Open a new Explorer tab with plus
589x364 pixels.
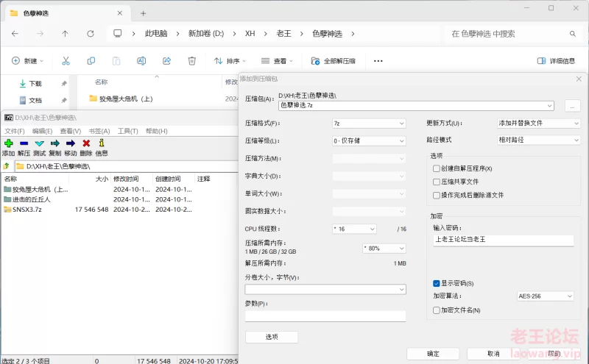click(143, 13)
